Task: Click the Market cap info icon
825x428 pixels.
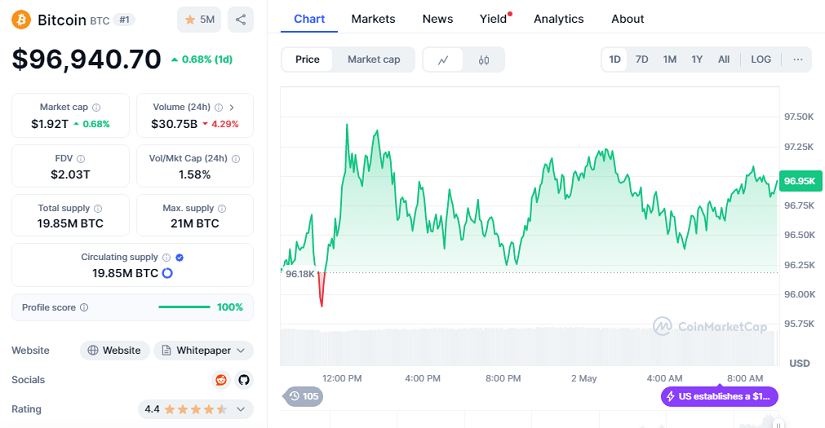Action: point(96,107)
